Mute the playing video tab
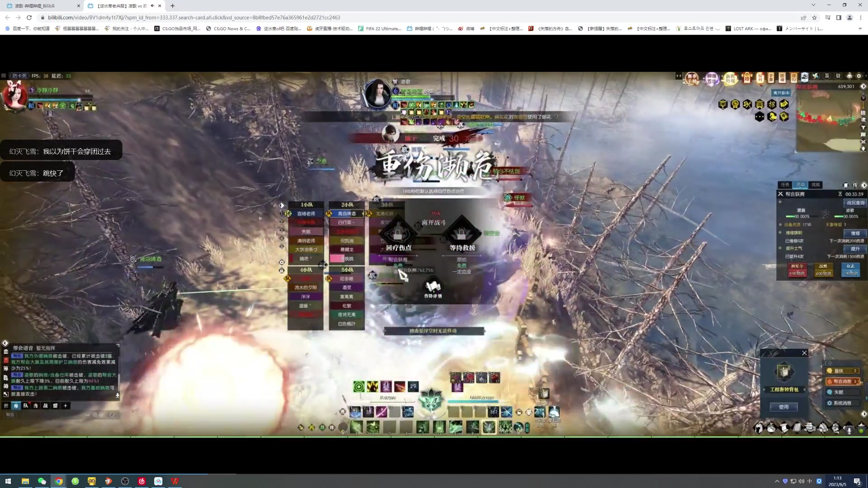Image resolution: width=868 pixels, height=488 pixels. [x=152, y=6]
